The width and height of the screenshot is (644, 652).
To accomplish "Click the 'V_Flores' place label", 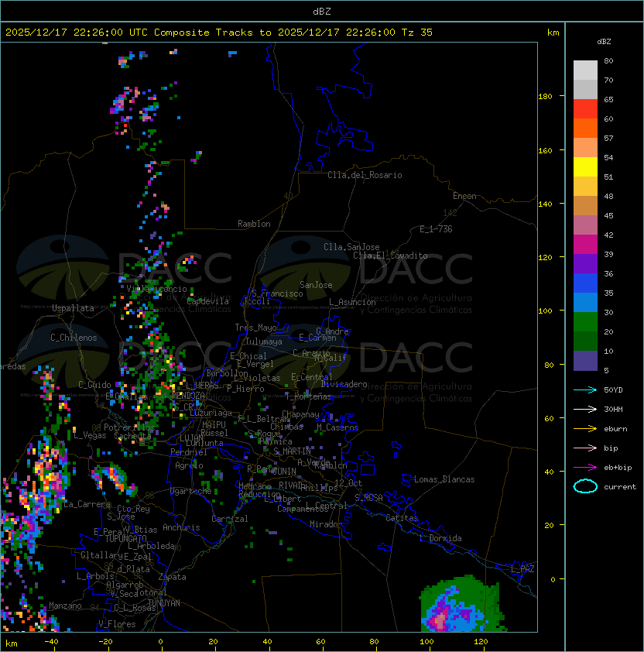I will [x=117, y=625].
